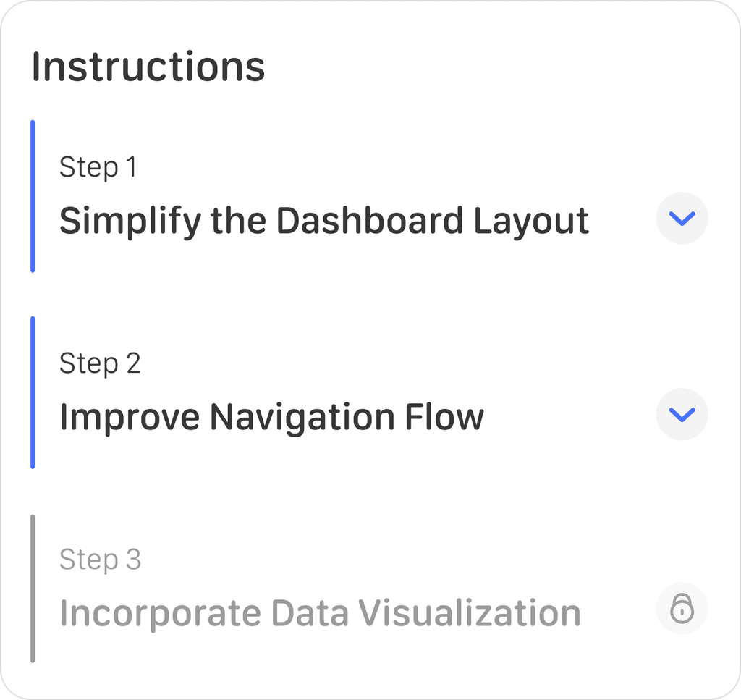
Task: Click the locked Incorporate Data Visualization title
Action: pyautogui.click(x=320, y=613)
